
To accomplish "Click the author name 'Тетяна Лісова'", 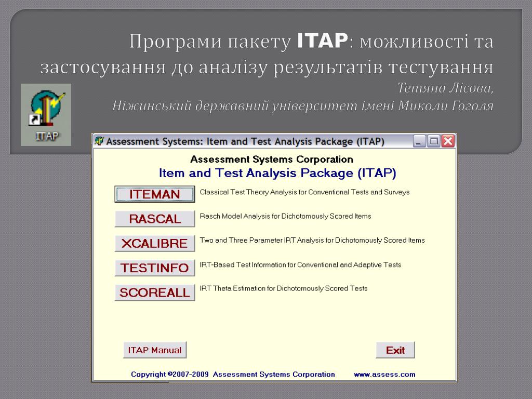I will pos(445,88).
